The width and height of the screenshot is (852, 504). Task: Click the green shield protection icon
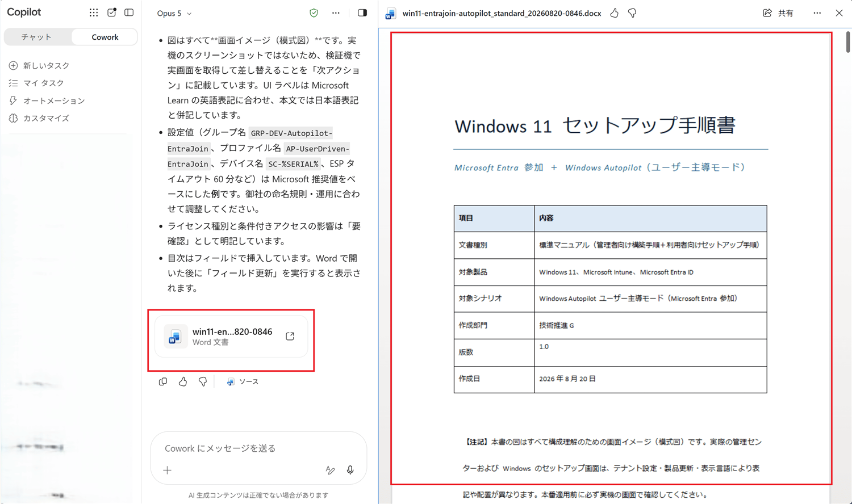[x=314, y=12]
